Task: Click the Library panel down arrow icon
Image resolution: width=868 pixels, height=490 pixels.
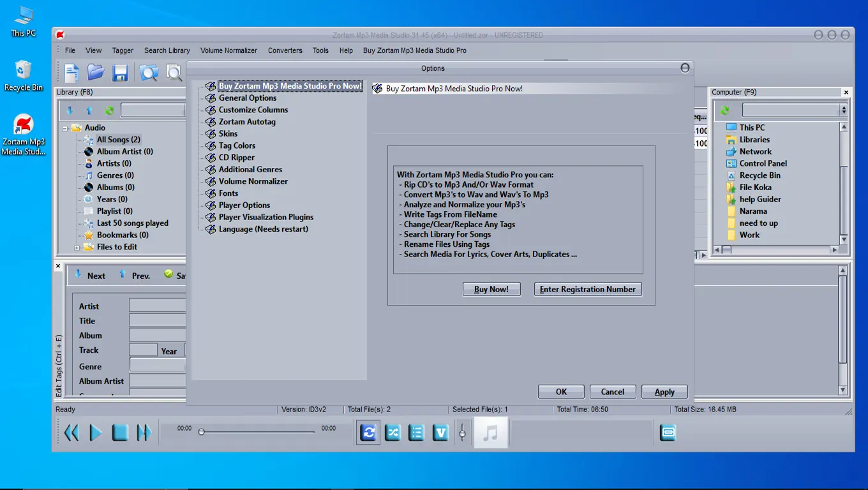Action: pos(70,110)
